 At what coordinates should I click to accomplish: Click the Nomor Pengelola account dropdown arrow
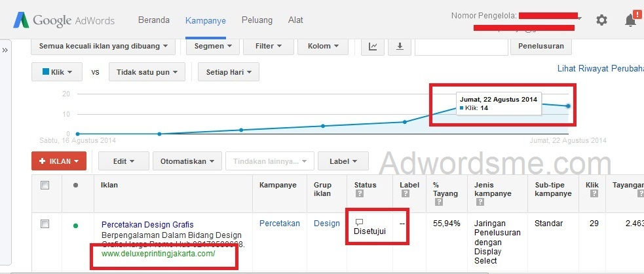[580, 18]
